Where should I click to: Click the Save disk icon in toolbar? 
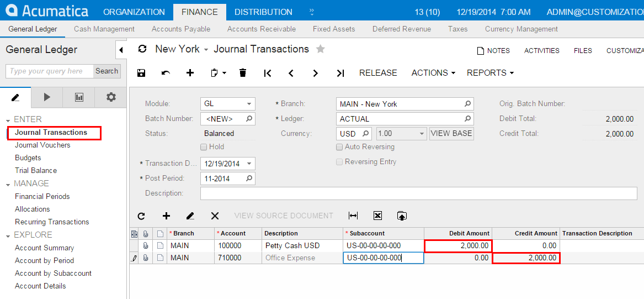(x=141, y=73)
